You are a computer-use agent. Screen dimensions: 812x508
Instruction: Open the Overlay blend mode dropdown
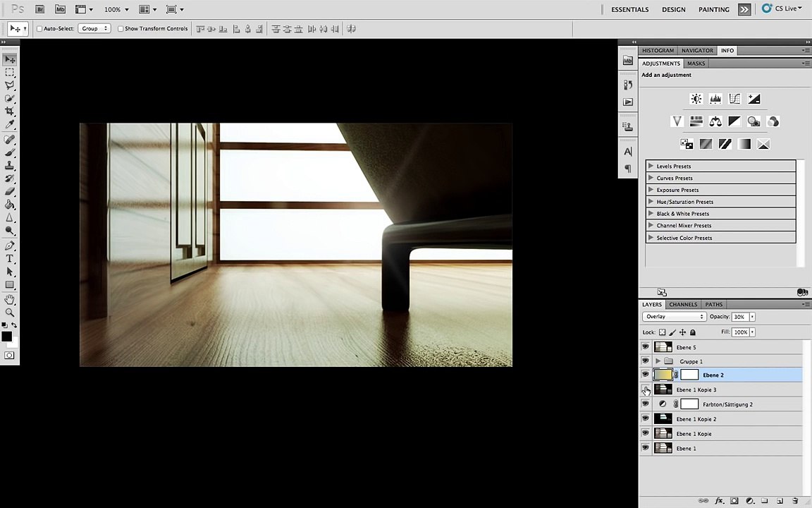click(x=675, y=317)
